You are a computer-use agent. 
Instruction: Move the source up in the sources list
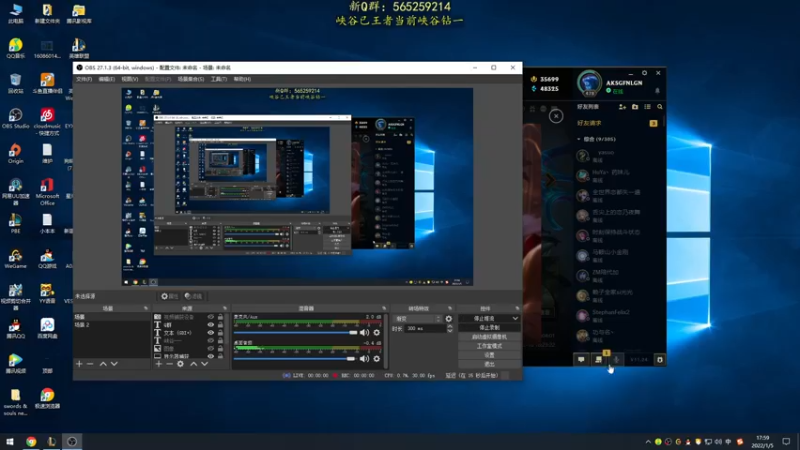click(193, 364)
